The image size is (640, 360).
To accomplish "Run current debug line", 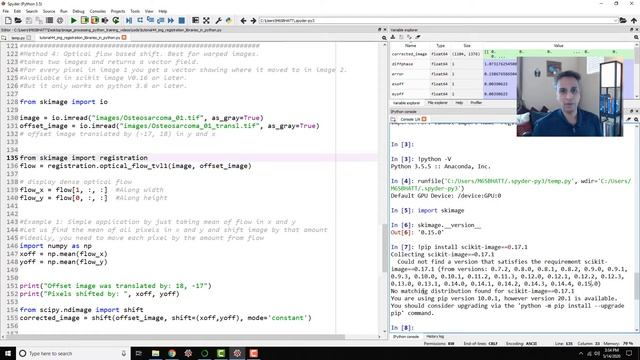I will (140, 20).
